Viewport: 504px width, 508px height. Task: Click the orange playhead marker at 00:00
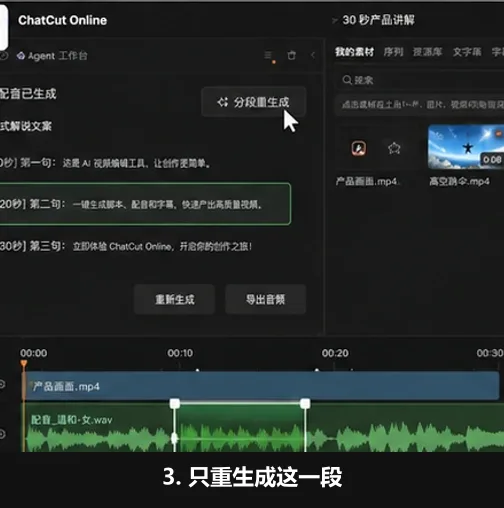click(23, 363)
